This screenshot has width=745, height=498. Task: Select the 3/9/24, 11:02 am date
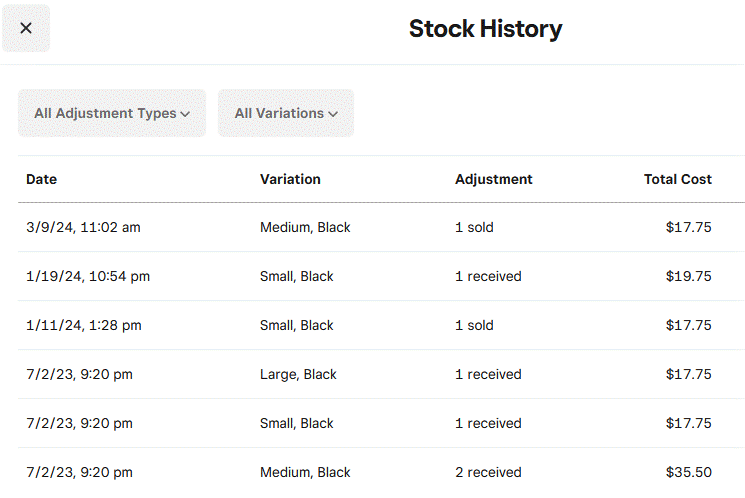click(83, 227)
